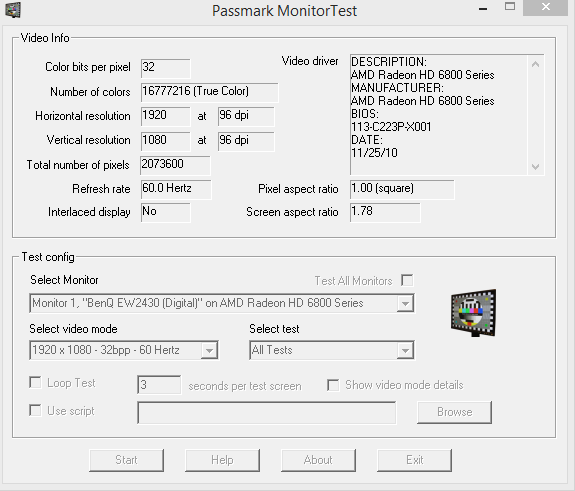Click the Interlaced display value No

point(165,213)
